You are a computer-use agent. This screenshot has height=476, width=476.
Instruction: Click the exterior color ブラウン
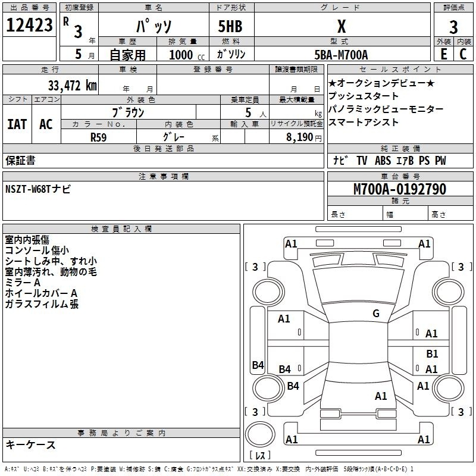(128, 112)
